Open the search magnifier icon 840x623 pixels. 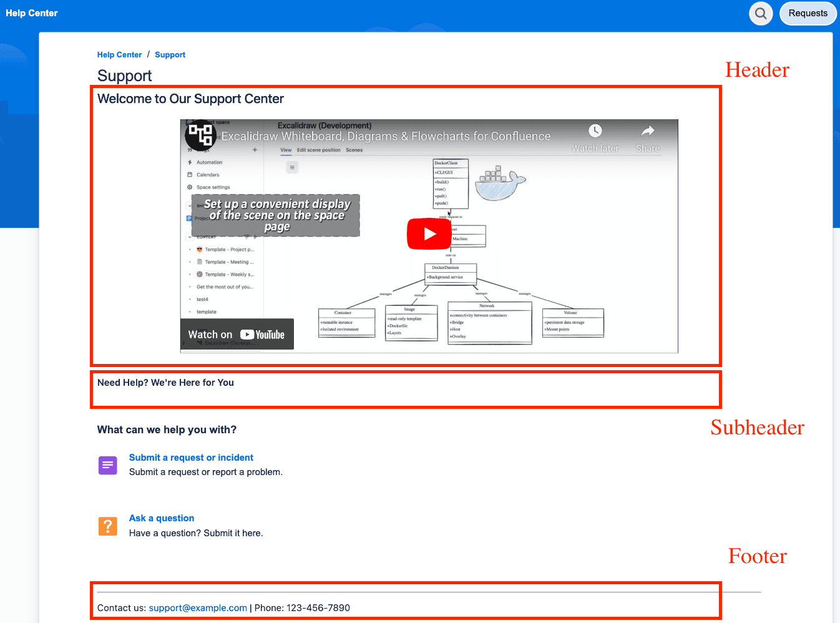coord(761,13)
